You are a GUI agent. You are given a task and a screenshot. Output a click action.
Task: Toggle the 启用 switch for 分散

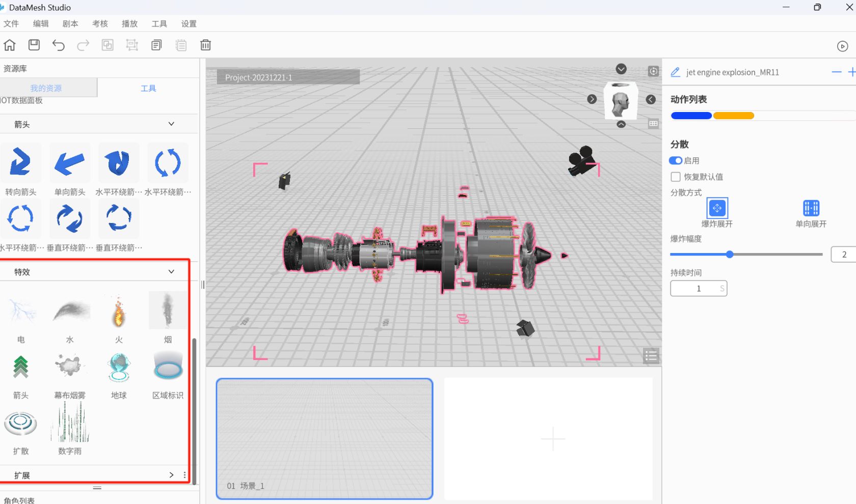click(676, 160)
